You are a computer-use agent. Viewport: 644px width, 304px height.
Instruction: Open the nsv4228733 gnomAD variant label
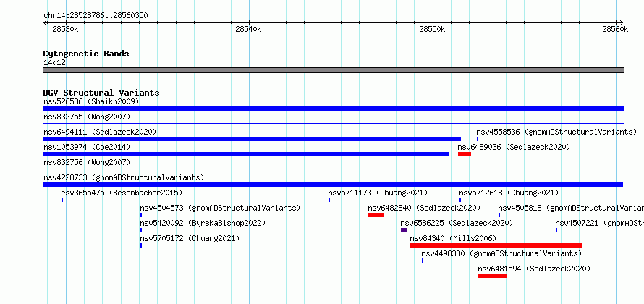[x=124, y=177]
